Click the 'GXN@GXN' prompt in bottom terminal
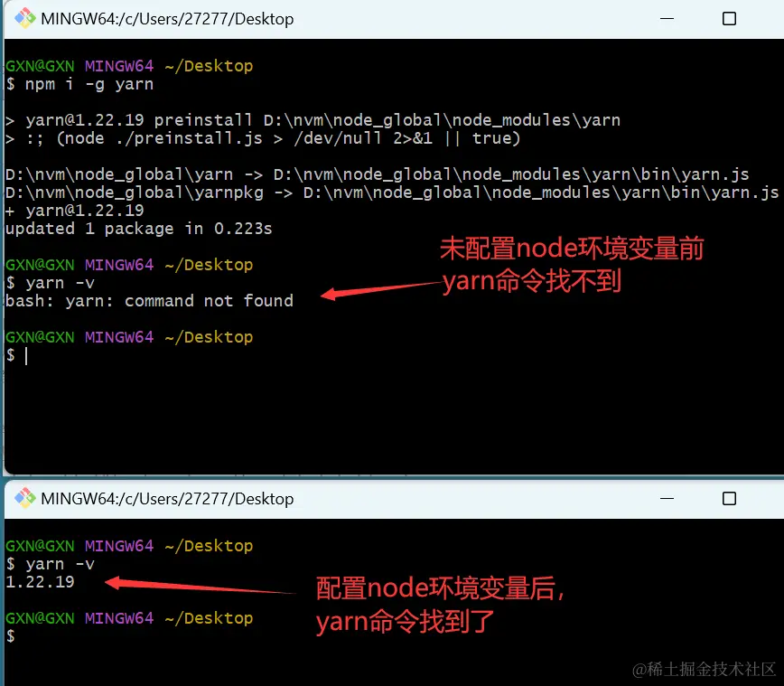Screen dimensions: 784x686 [x=39, y=545]
